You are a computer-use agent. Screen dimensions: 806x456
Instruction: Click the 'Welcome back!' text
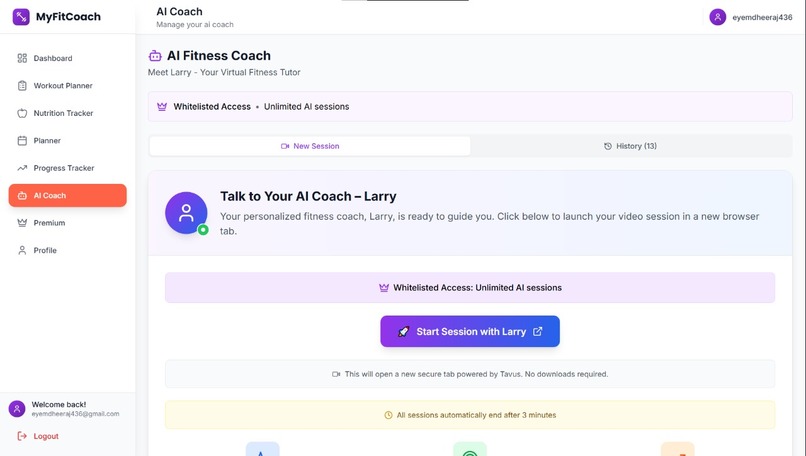coord(59,405)
